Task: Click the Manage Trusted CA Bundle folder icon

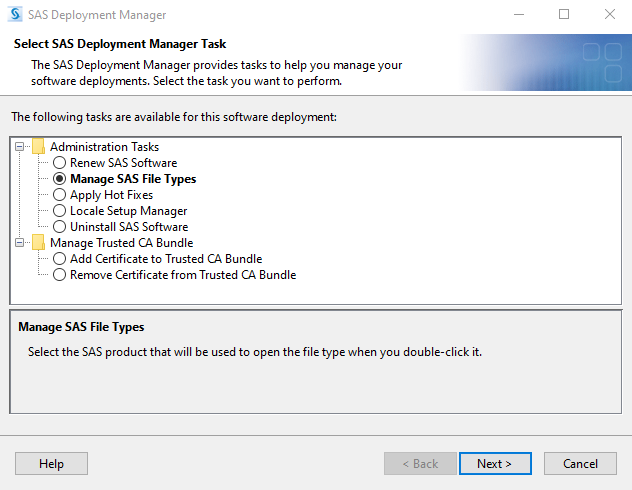Action: click(38, 243)
